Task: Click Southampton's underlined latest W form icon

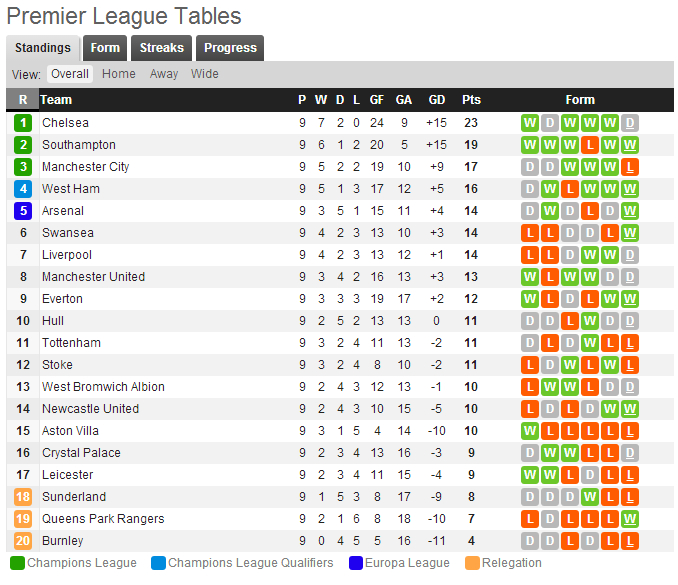Action: pyautogui.click(x=630, y=145)
